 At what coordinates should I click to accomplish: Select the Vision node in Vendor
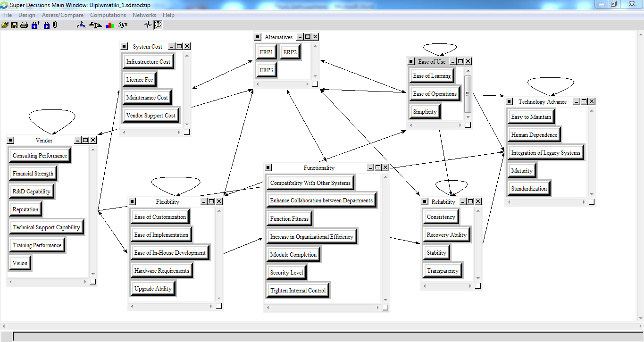click(x=20, y=263)
